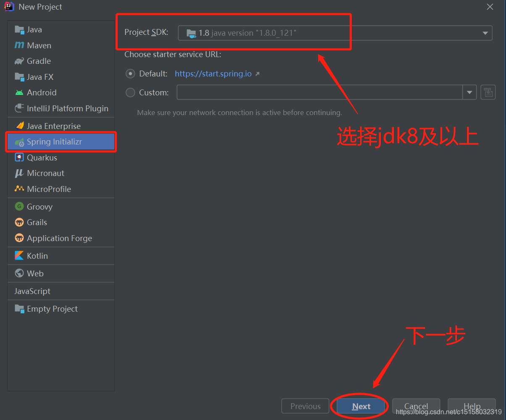Click the 'Quarkus' list label
This screenshot has height=420, width=506.
coord(42,157)
